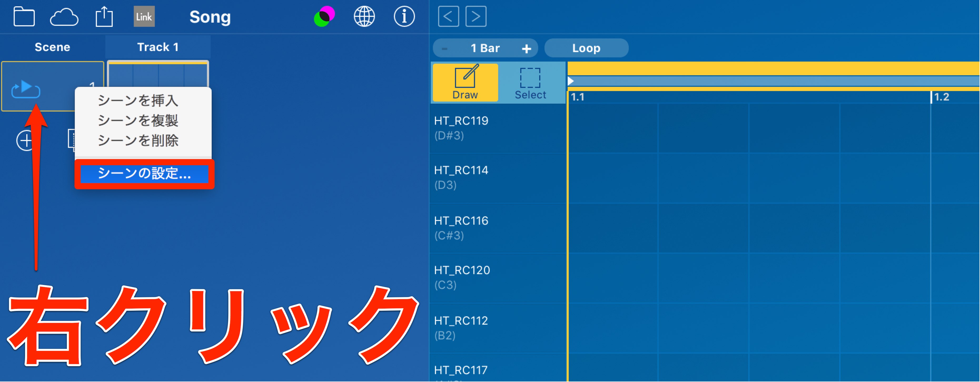Image resolution: width=980 pixels, height=382 pixels.
Task: Click the 1 Bar length label
Action: tap(485, 48)
